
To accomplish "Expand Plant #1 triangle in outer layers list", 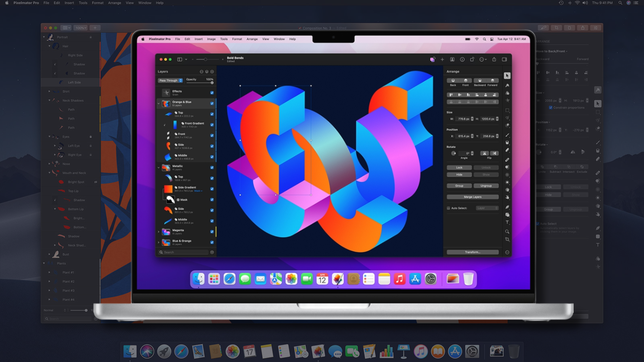I will coord(49,272).
